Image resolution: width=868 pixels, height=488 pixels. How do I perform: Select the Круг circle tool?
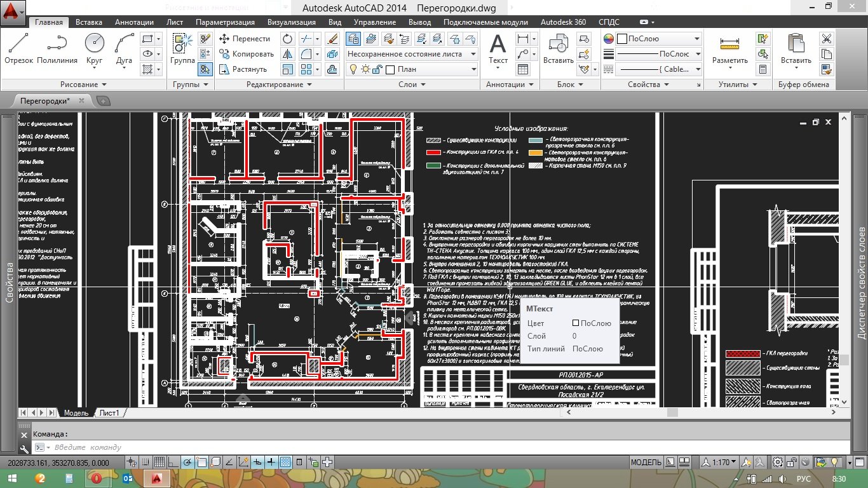tap(94, 49)
